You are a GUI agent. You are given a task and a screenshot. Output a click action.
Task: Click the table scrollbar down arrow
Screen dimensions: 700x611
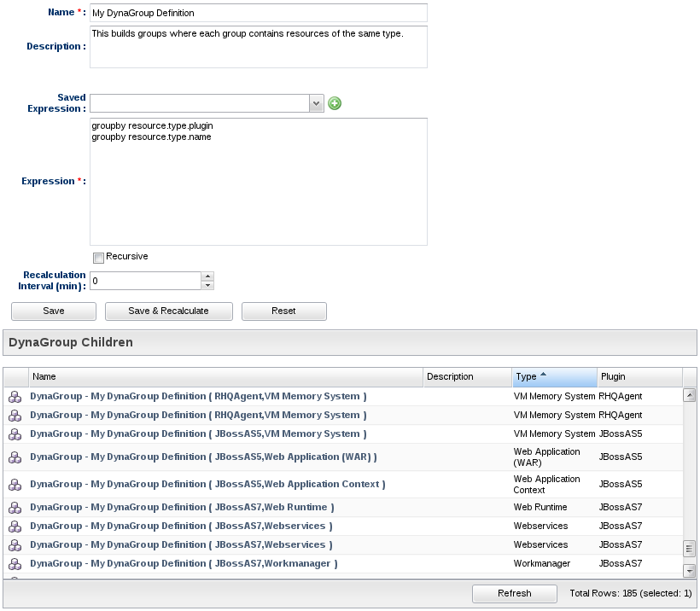click(689, 570)
